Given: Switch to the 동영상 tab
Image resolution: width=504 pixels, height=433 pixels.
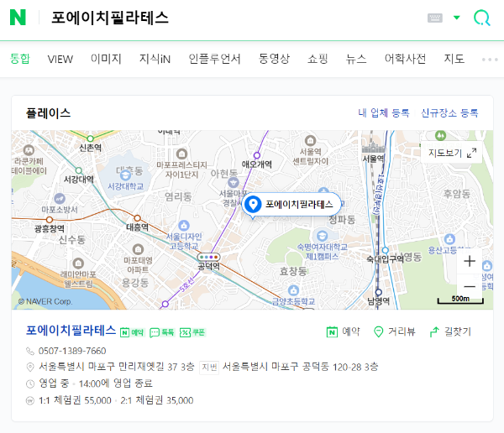Looking at the screenshot, I should pos(274,59).
